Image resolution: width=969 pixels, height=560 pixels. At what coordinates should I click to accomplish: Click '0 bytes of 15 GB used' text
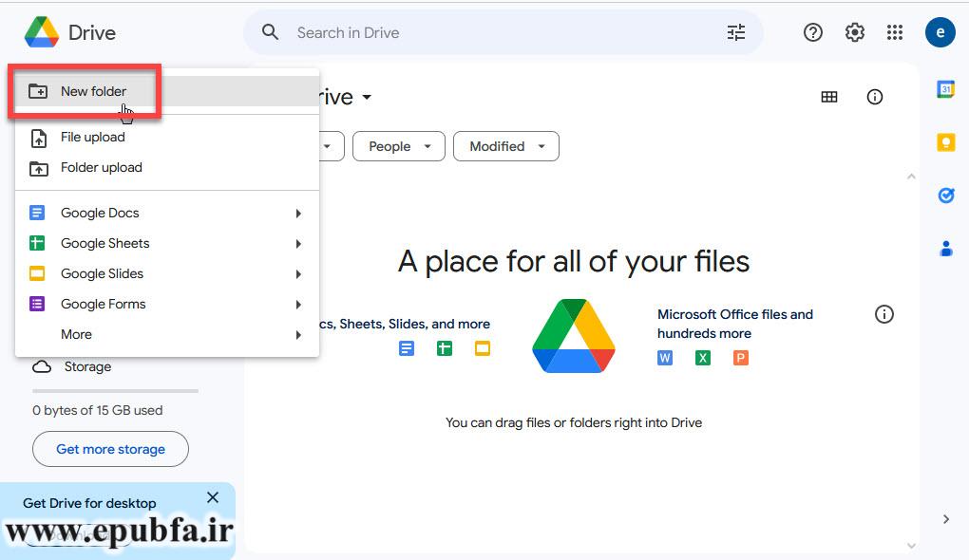98,411
